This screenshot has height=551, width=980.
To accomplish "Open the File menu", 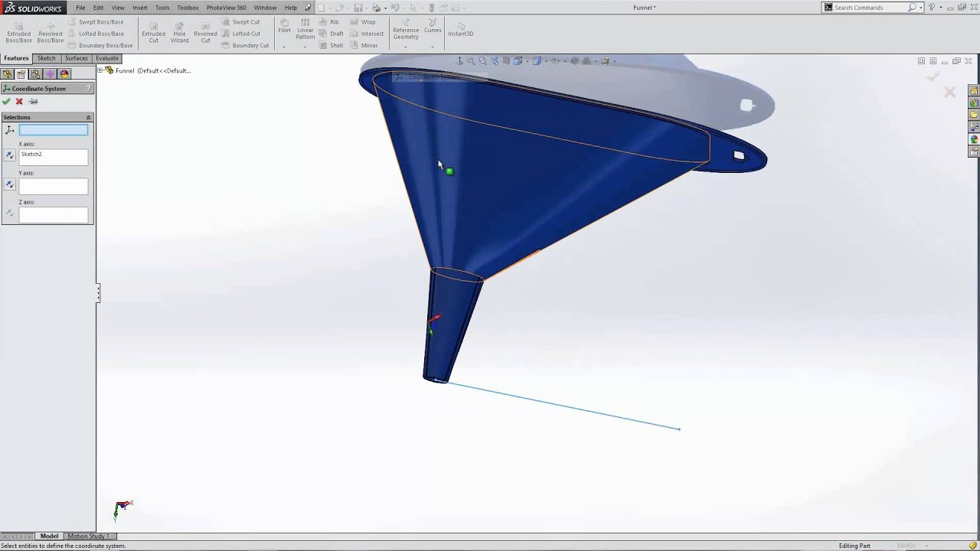I will (x=80, y=8).
